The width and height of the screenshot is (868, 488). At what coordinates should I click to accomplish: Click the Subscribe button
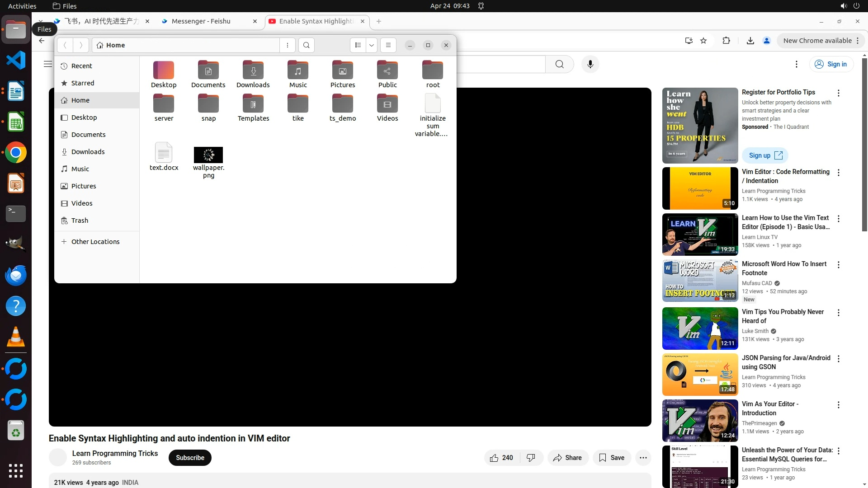point(190,458)
